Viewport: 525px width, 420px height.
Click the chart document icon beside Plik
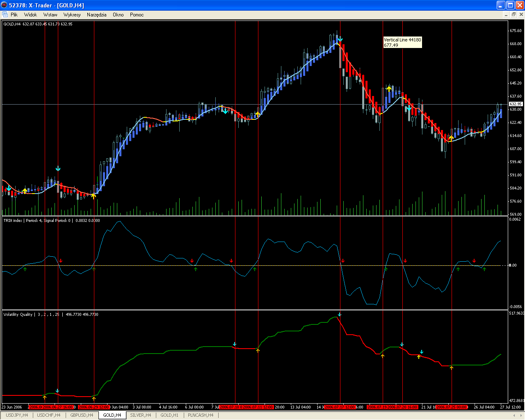(5, 14)
